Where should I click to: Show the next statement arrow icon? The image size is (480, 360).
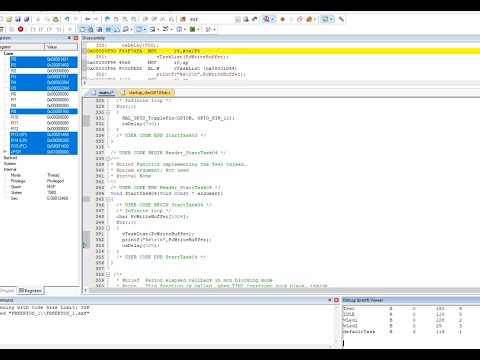coord(70,29)
